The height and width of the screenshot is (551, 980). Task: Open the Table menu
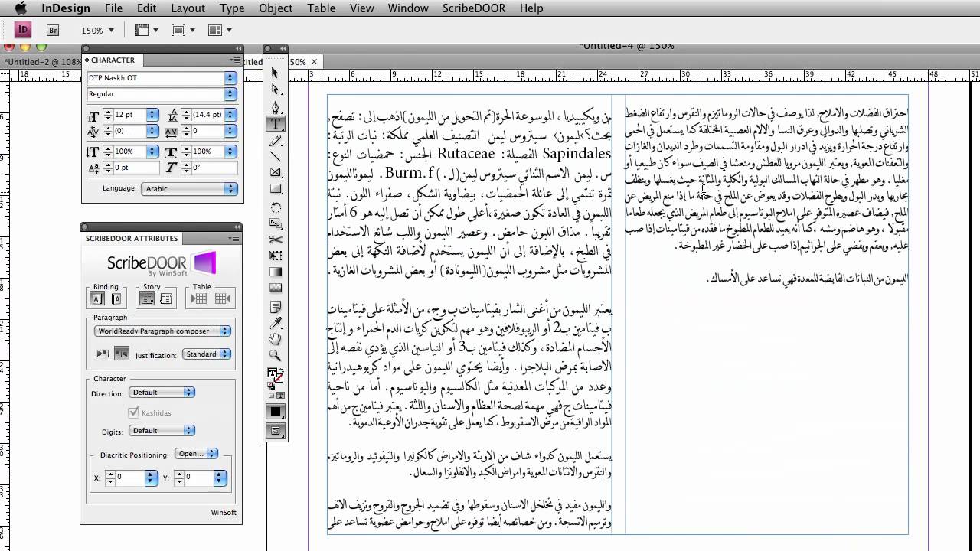point(322,8)
